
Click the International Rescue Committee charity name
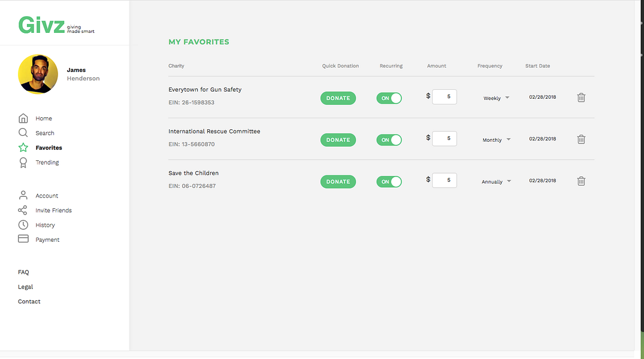(x=214, y=131)
